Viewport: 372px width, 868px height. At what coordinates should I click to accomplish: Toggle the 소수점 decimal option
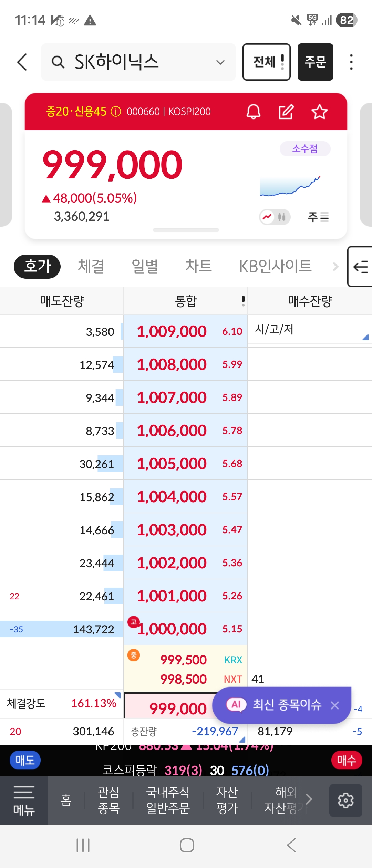point(305,149)
